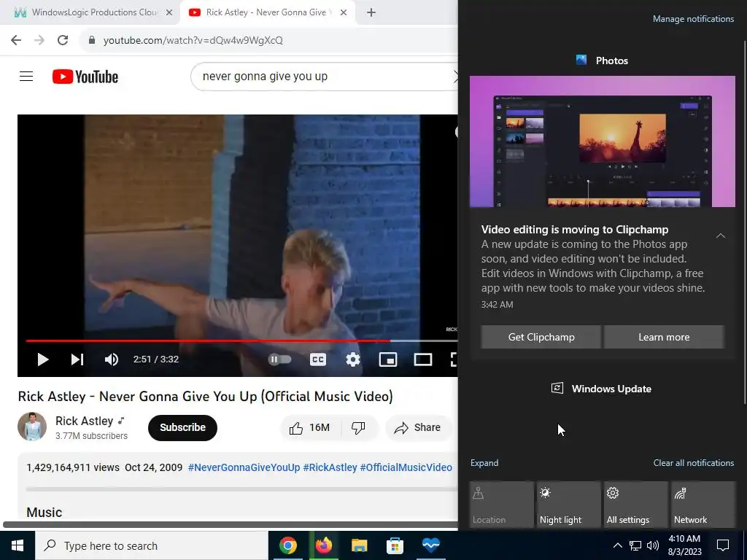
Task: Click the address bar URL
Action: [x=193, y=41]
